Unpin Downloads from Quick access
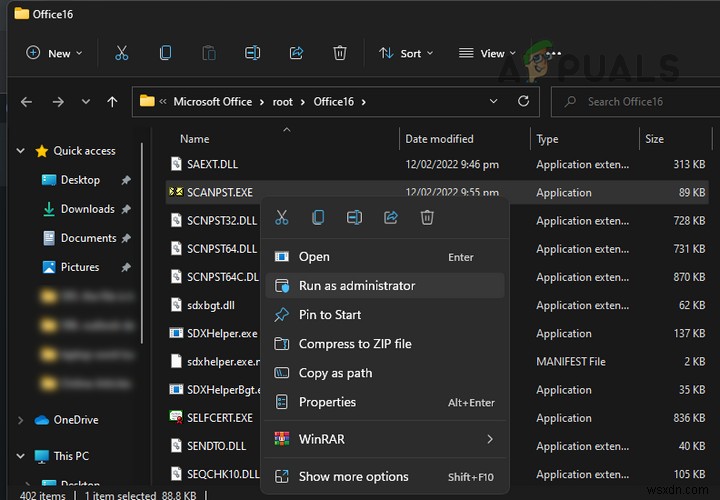The width and height of the screenshot is (720, 500). coord(126,209)
